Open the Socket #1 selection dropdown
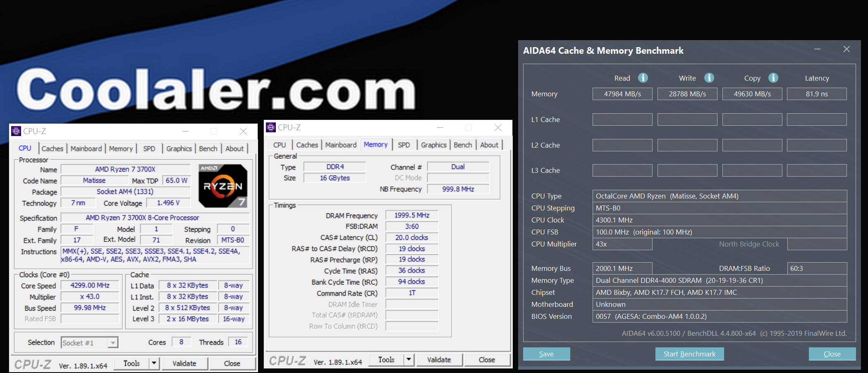This screenshot has height=373, width=868. coord(112,342)
